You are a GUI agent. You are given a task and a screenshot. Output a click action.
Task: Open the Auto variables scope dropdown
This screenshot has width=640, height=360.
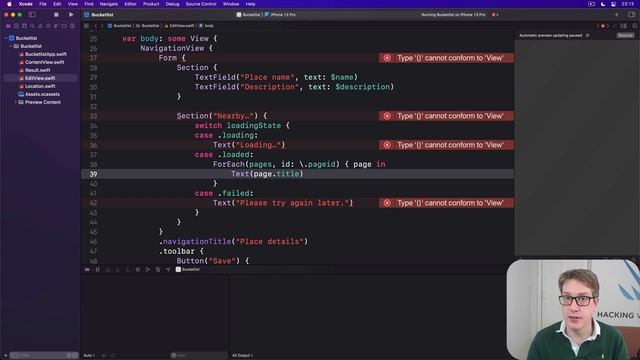click(x=89, y=356)
